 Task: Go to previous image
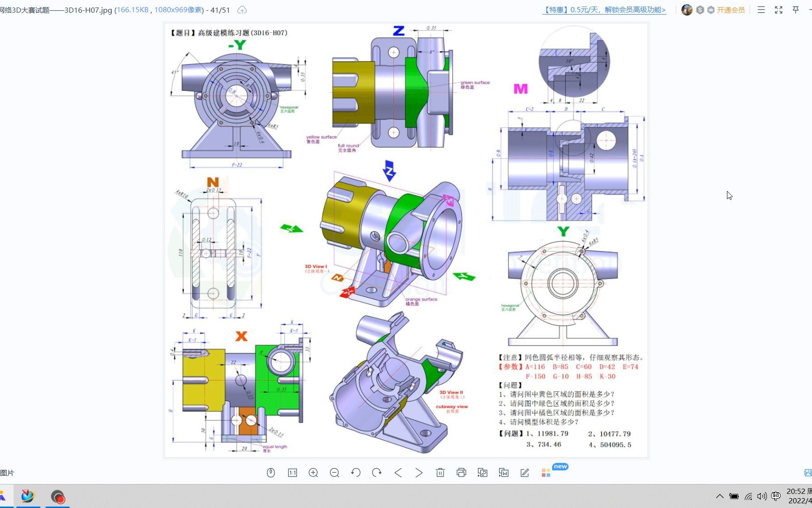click(398, 473)
